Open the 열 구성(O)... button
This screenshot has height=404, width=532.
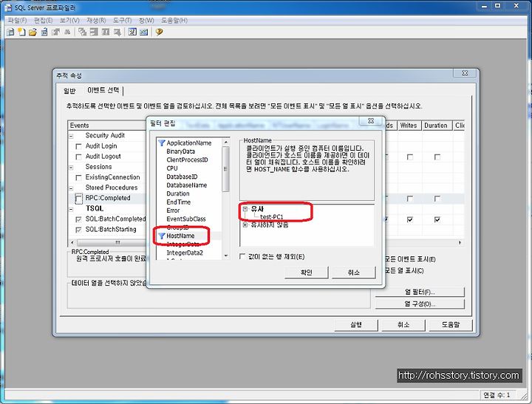(x=420, y=304)
